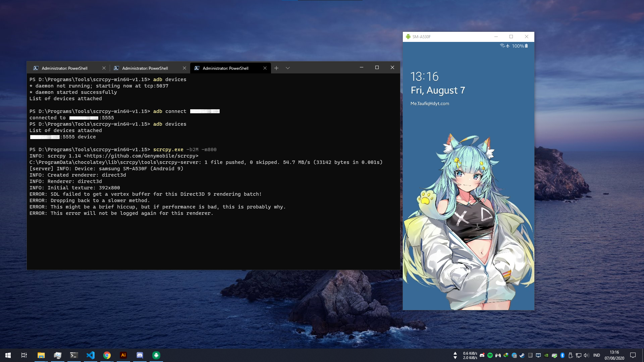
Task: Click Spotify icon in system tray
Action: click(490, 355)
